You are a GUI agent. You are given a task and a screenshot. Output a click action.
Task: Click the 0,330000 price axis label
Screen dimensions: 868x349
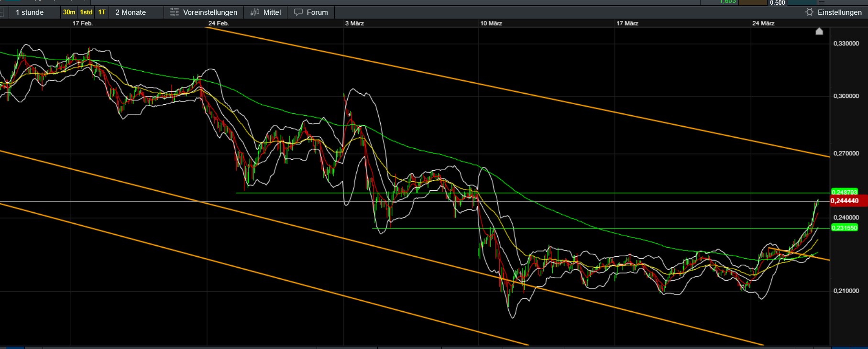(846, 44)
